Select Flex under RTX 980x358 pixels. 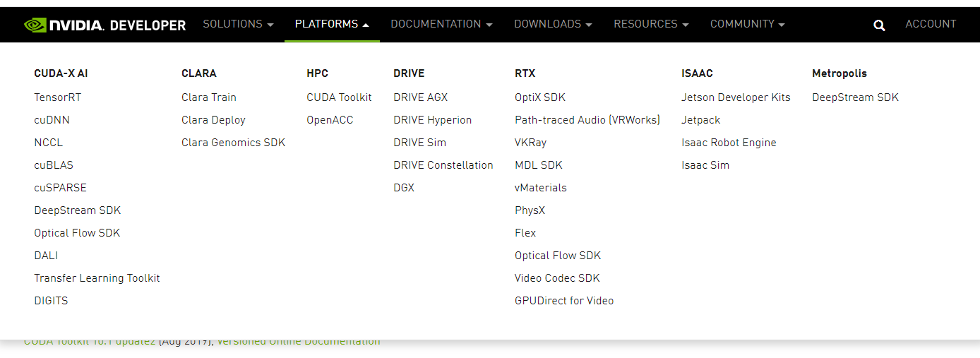point(525,233)
